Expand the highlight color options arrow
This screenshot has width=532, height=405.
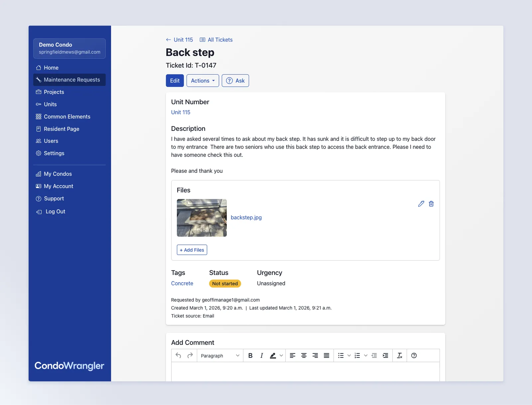click(281, 355)
